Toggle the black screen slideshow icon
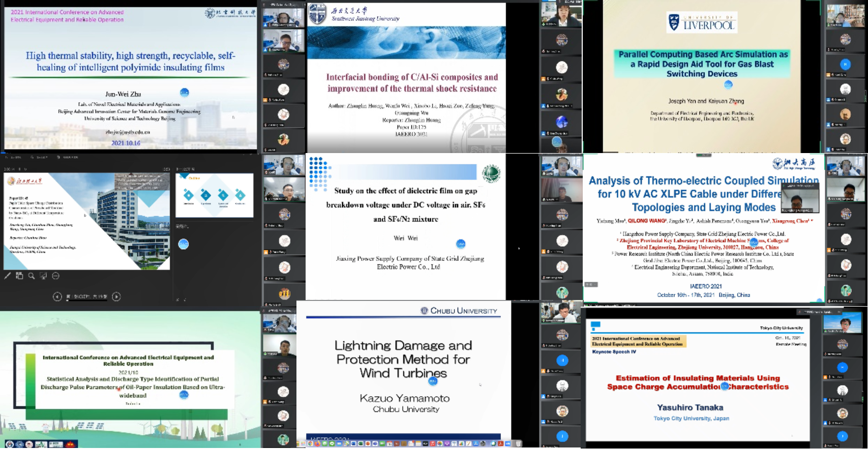Screen dimensions: 868x449 pyautogui.click(x=43, y=276)
